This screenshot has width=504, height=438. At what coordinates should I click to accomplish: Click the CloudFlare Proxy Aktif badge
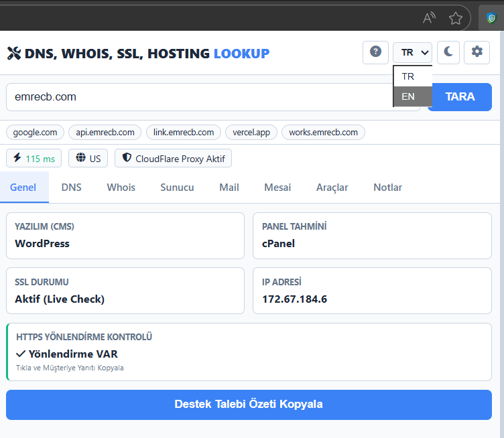pyautogui.click(x=173, y=159)
